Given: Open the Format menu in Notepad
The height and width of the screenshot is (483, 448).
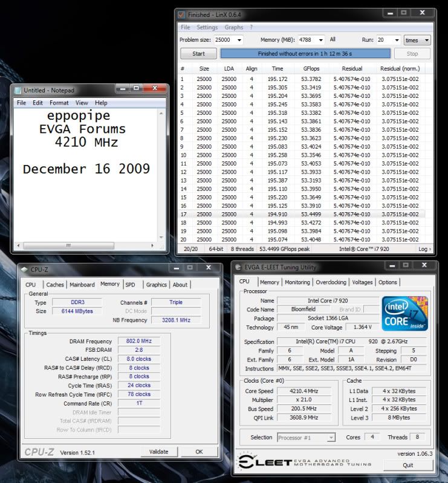Looking at the screenshot, I should (x=59, y=103).
